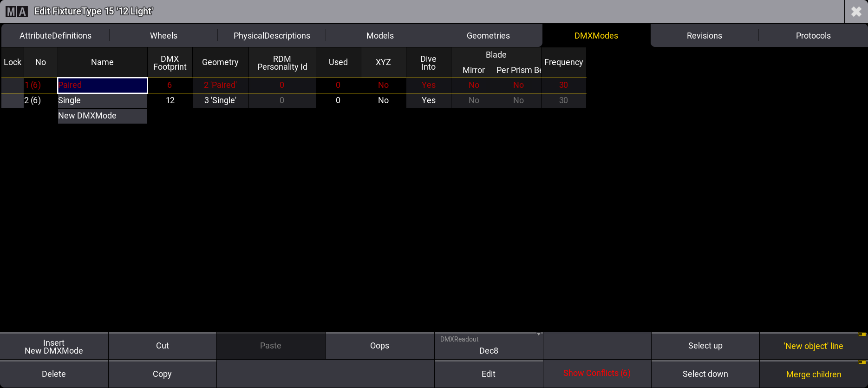Toggle XYZ value for Single mode
This screenshot has height=388, width=868.
383,101
